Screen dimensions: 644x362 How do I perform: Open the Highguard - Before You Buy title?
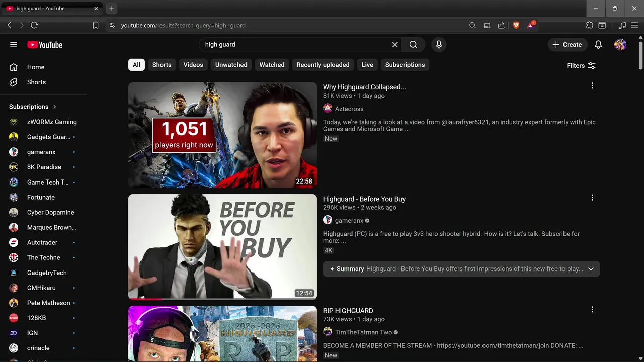(x=364, y=199)
